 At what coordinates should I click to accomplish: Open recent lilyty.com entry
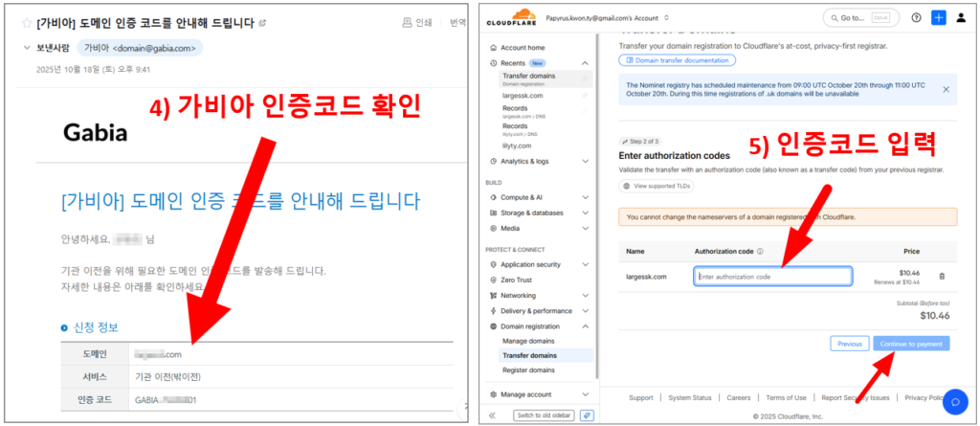click(517, 146)
